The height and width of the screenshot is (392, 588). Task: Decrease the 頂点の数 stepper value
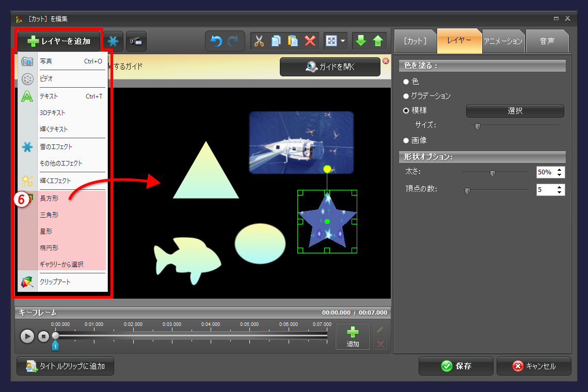click(560, 192)
